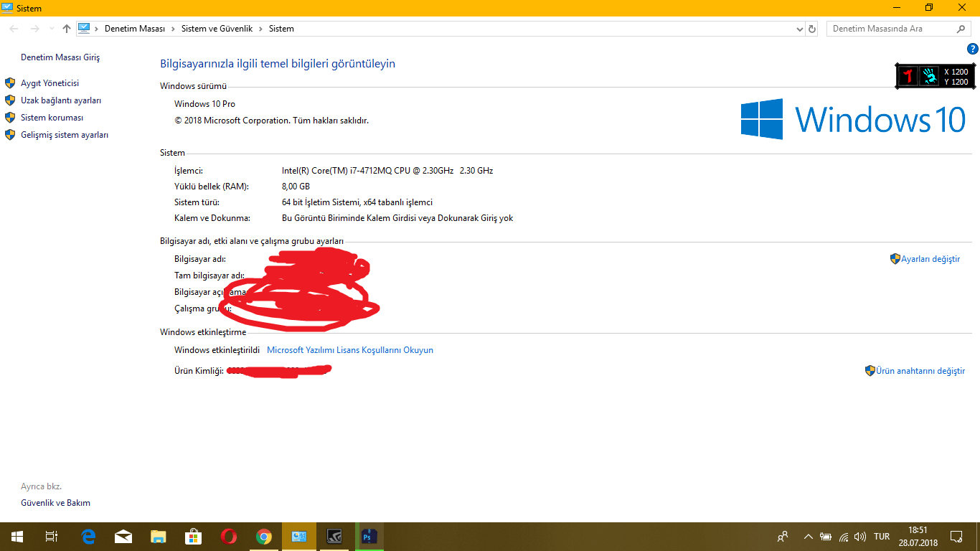Open the notification Action Center icon
Screen dimensions: 980x551
point(956,537)
